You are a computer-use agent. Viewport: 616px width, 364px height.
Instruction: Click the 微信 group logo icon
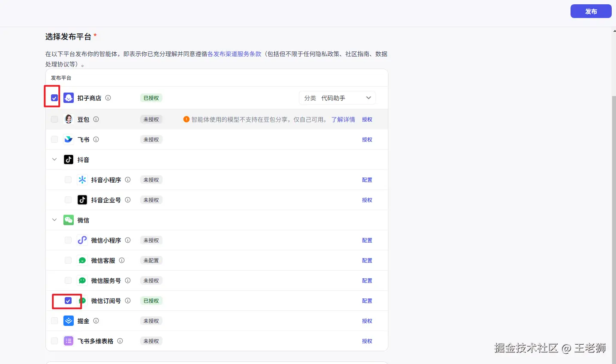click(x=69, y=220)
